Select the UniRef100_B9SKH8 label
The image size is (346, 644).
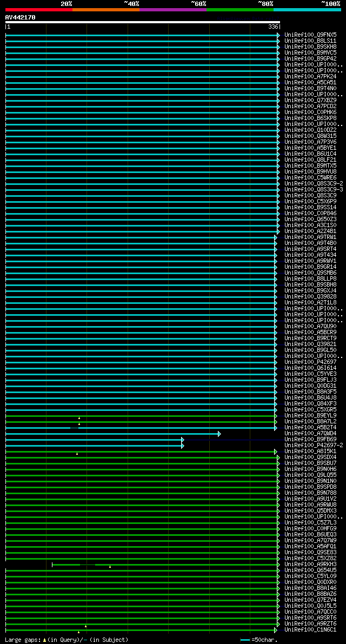click(x=310, y=47)
